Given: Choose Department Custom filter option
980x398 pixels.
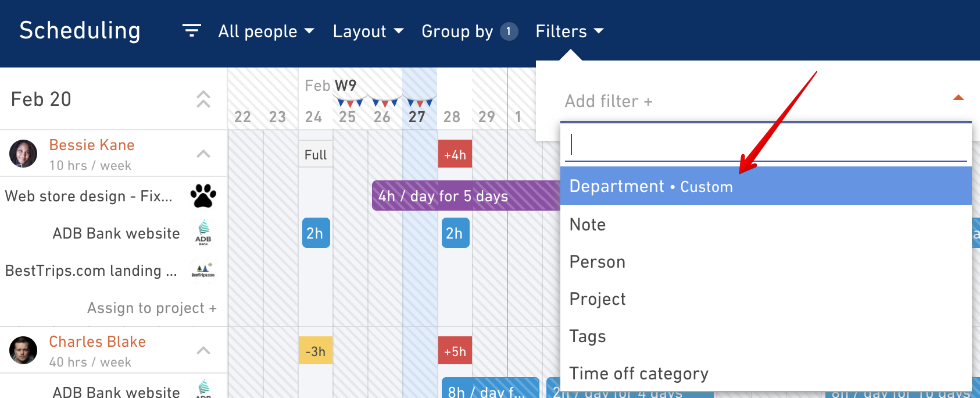Looking at the screenshot, I should coord(766,186).
